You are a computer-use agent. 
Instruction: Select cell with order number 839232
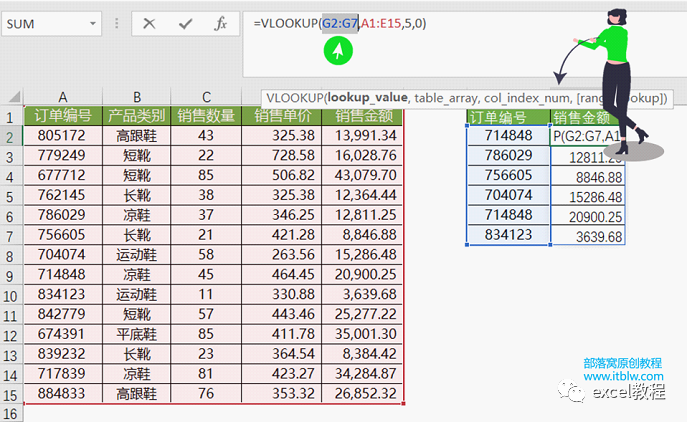click(x=63, y=354)
